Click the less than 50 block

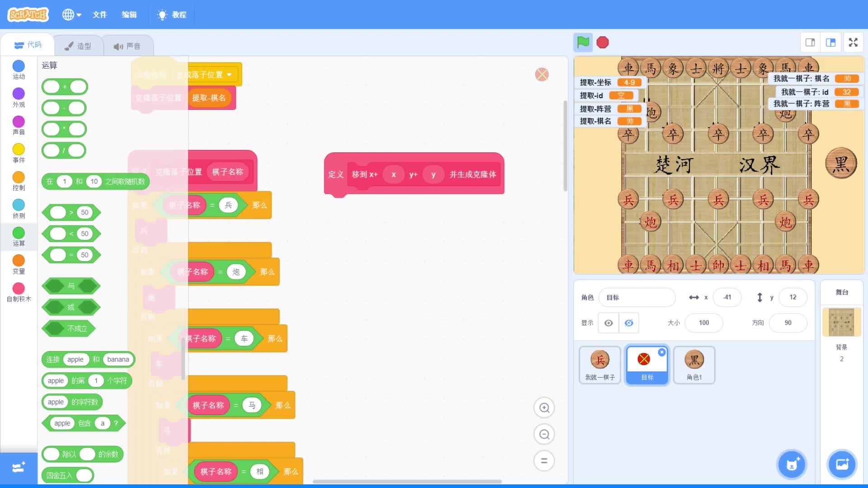71,234
